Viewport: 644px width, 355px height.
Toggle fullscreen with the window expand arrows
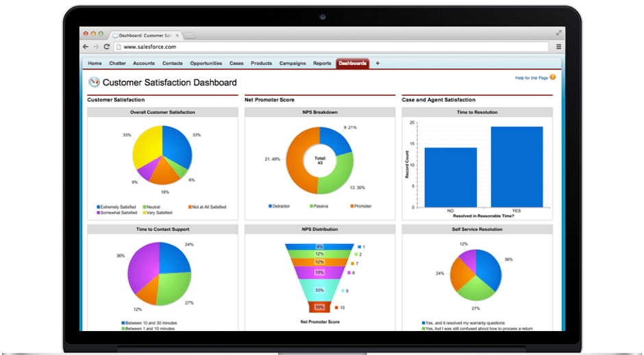[559, 33]
